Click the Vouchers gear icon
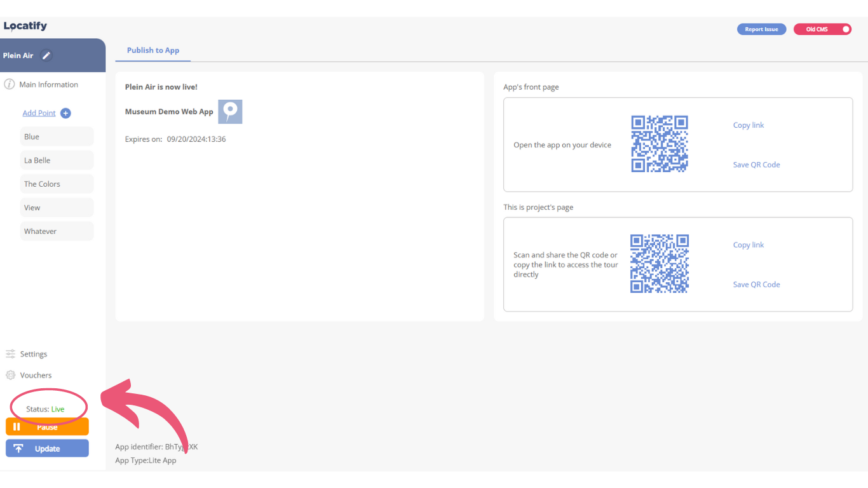 (10, 375)
